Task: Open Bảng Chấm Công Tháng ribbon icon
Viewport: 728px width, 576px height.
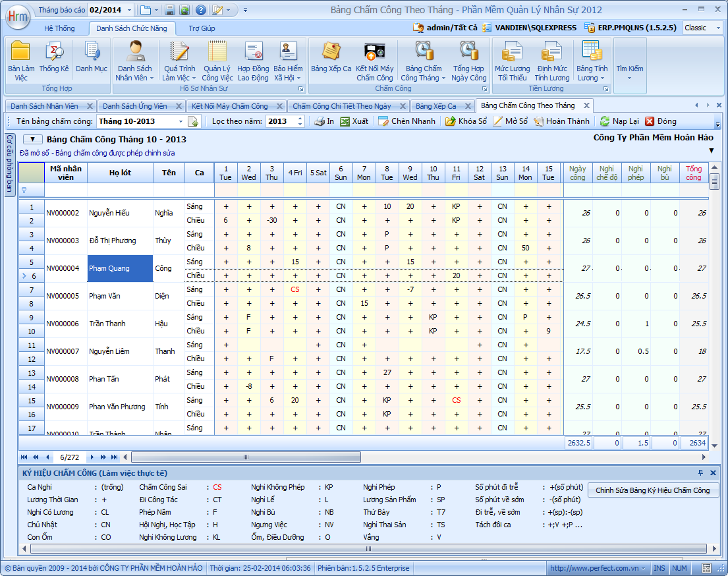Action: 424,61
